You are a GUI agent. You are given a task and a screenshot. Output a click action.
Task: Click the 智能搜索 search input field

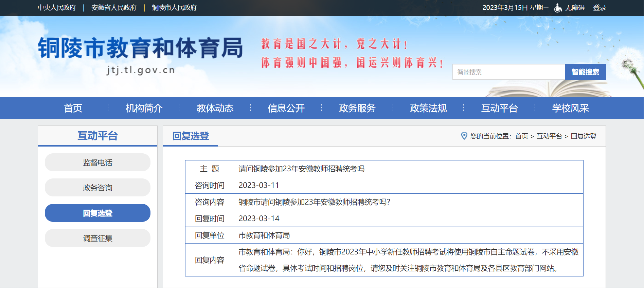click(x=508, y=72)
